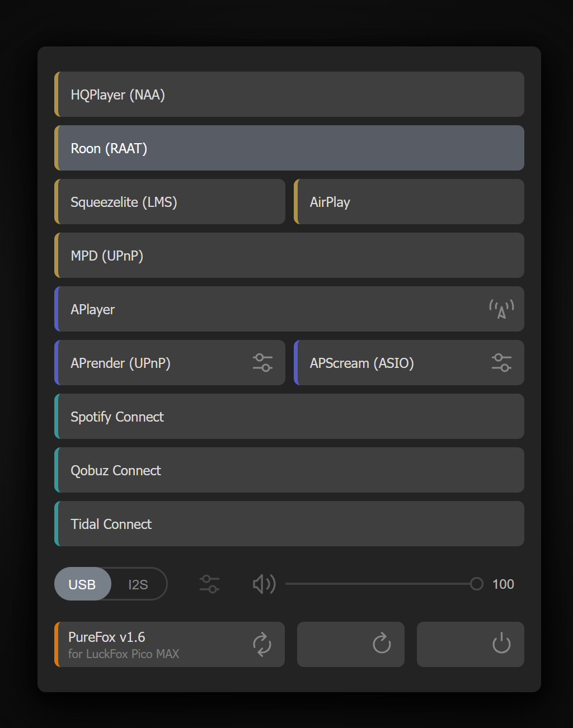Screen dimensions: 573x728
Task: Select MPD (UPnP) renderer
Action: [x=289, y=256]
